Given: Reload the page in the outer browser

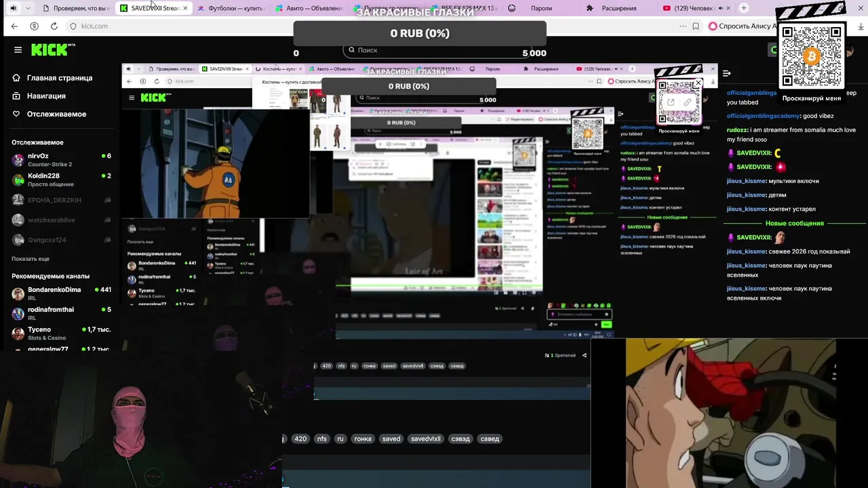Looking at the screenshot, I should (x=54, y=26).
